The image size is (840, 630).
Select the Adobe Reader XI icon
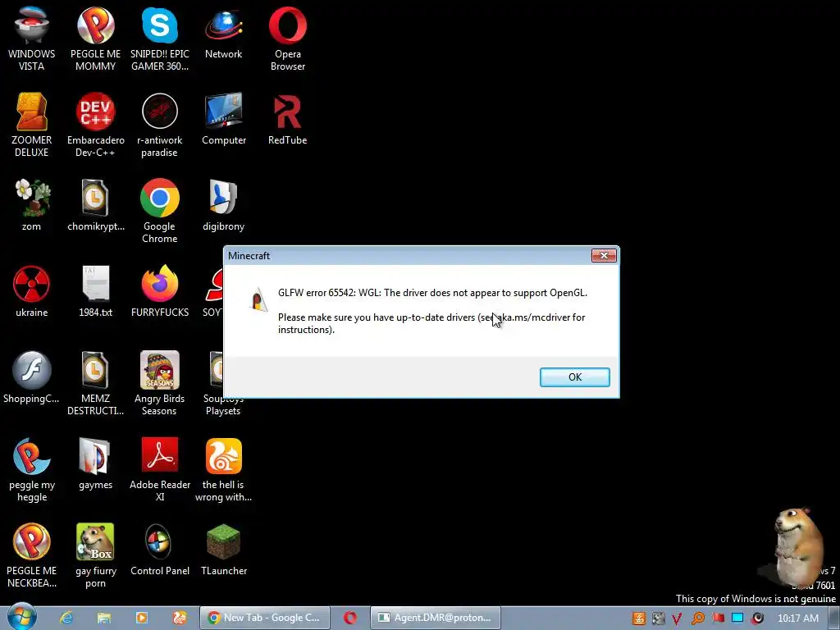coord(160,470)
